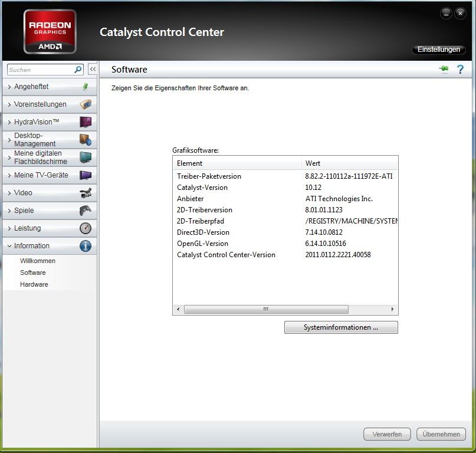
Task: Select the OpenGL-Version row
Action: (x=285, y=244)
